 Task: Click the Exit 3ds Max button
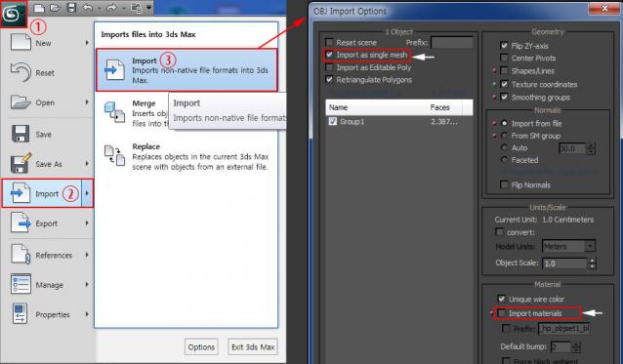[253, 347]
